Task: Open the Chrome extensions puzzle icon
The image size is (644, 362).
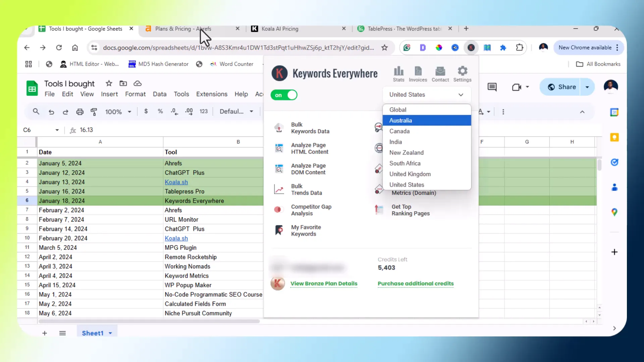Action: (x=519, y=48)
